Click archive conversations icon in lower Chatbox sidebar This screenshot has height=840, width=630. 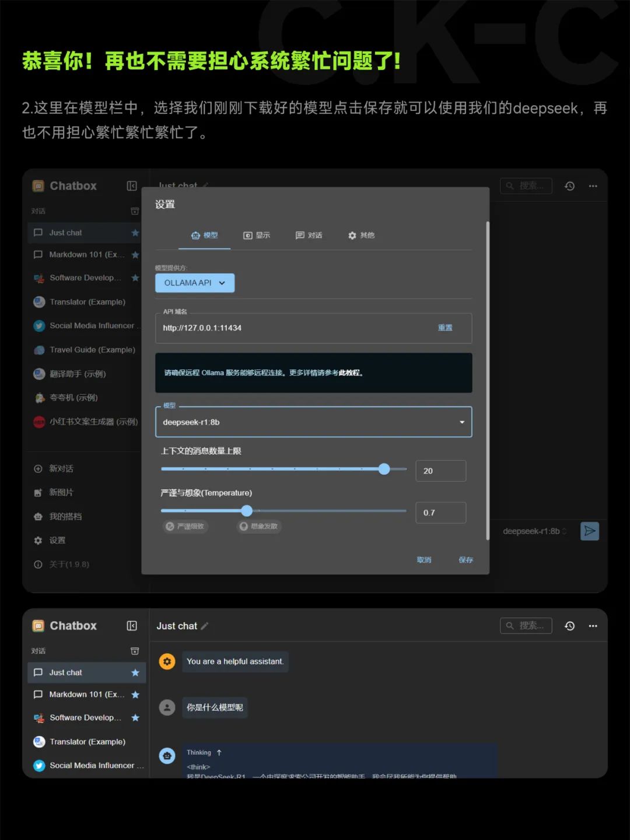click(x=135, y=651)
